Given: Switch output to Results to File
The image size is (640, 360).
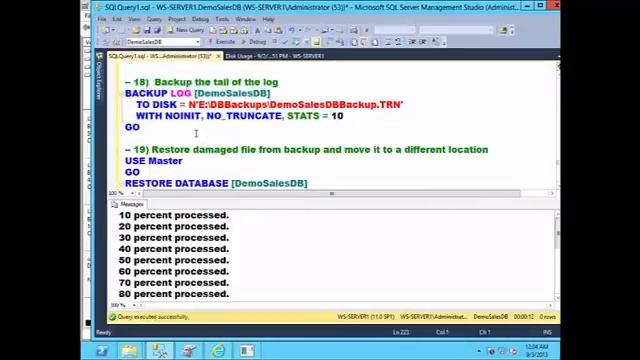Looking at the screenshot, I should pyautogui.click(x=375, y=42).
